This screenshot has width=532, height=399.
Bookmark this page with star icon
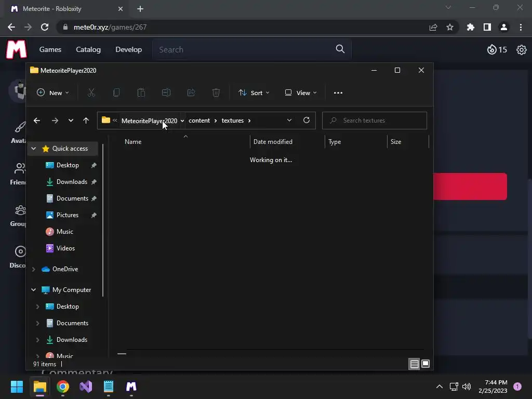click(x=450, y=27)
